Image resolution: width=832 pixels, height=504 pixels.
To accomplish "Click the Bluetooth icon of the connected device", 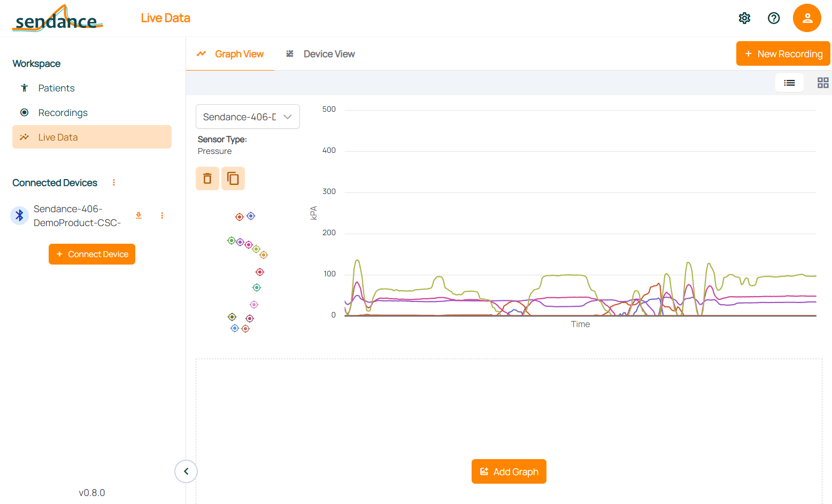I will click(x=20, y=215).
